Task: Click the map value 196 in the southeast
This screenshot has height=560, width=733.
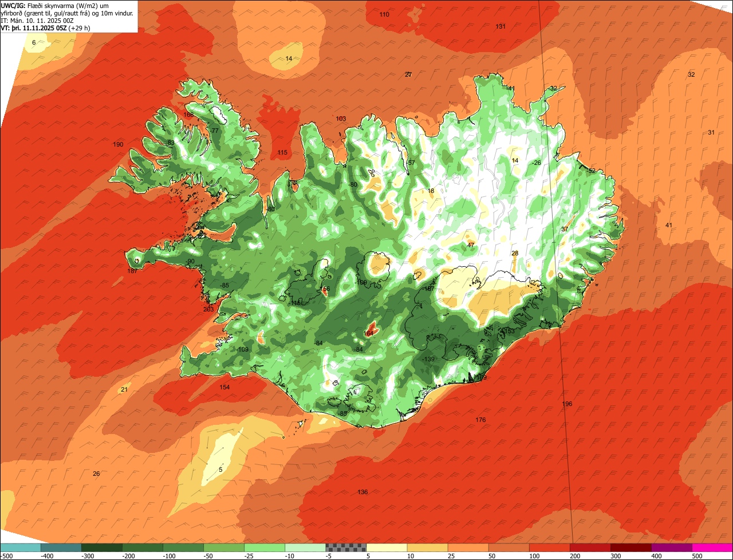Action: [x=567, y=404]
